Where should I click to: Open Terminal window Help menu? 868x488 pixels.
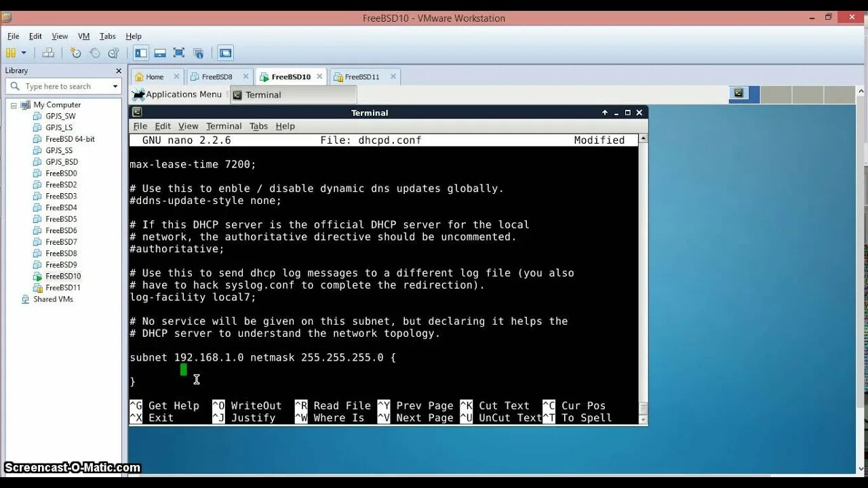[x=285, y=126]
